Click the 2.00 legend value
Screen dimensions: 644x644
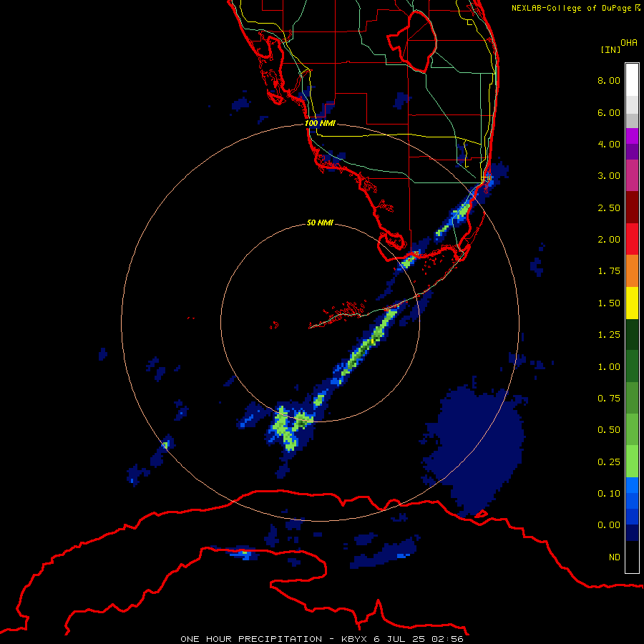[x=609, y=240]
